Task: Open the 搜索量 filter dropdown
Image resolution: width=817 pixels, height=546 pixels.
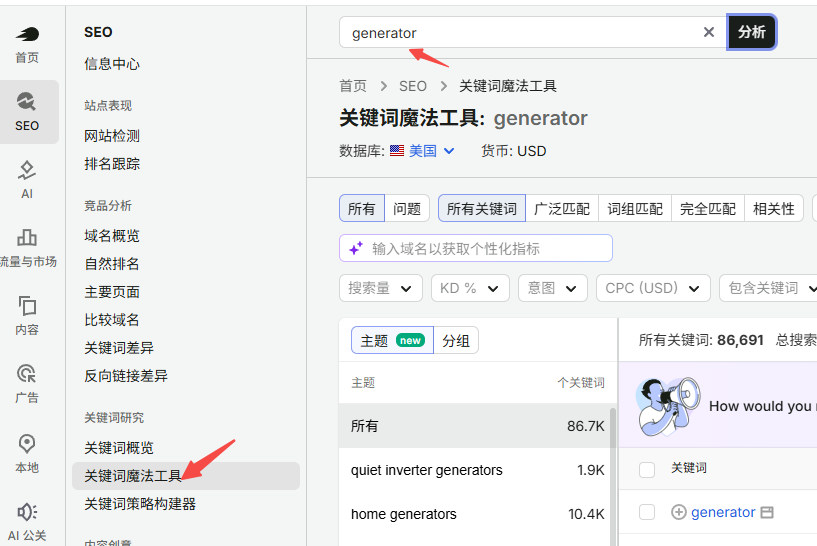Action: click(x=380, y=288)
